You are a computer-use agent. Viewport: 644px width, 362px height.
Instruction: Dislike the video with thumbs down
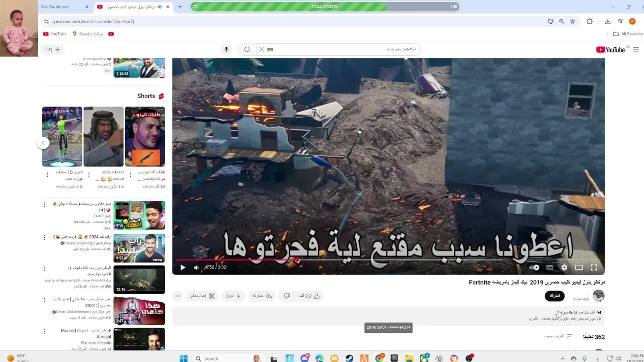coord(287,296)
